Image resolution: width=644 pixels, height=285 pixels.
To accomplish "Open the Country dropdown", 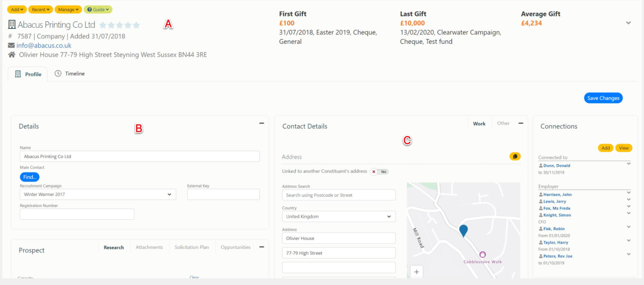I will coord(339,216).
